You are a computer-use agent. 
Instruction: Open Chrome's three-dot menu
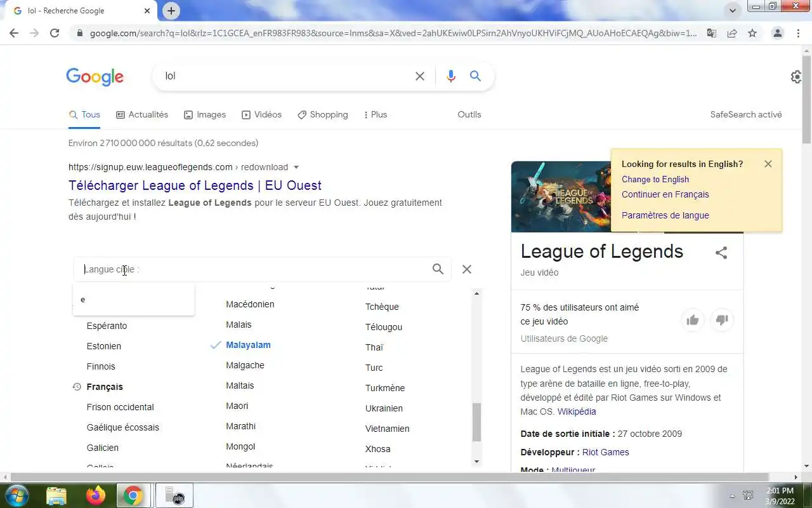[x=798, y=33]
